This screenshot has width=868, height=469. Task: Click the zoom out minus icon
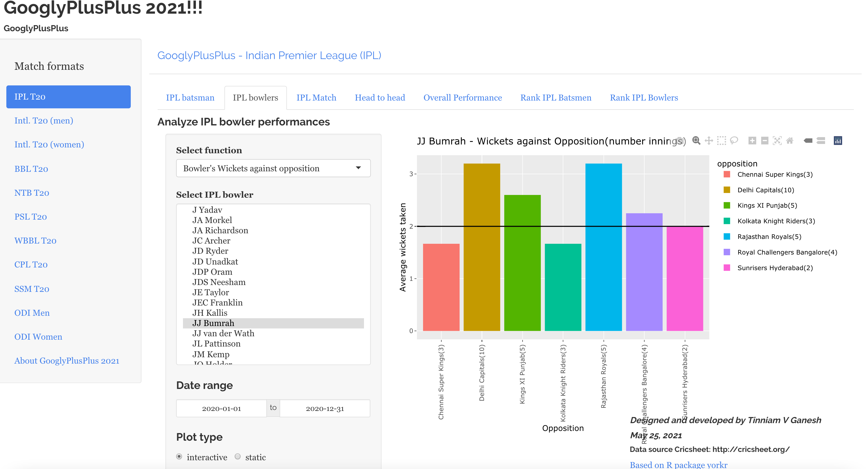[765, 141]
